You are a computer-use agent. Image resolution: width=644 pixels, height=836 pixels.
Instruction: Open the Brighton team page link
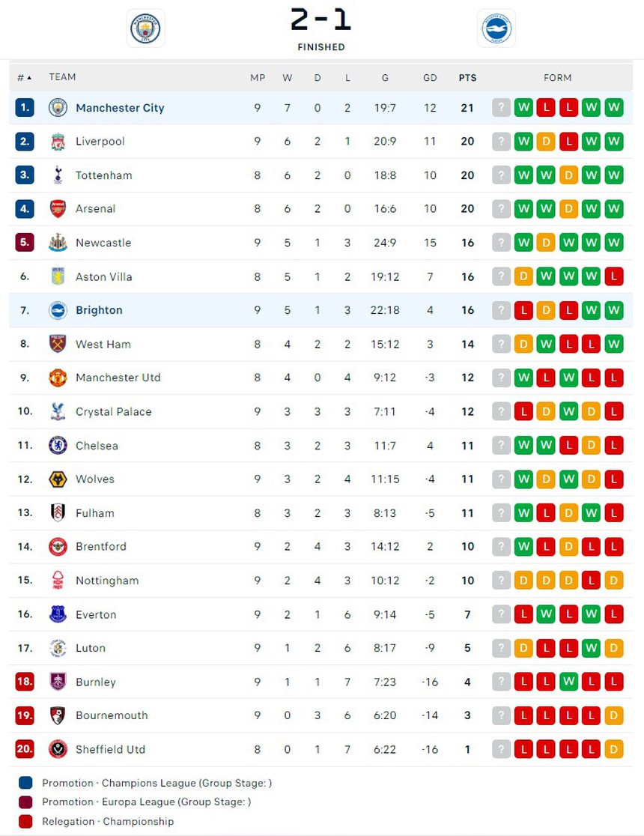pyautogui.click(x=99, y=310)
